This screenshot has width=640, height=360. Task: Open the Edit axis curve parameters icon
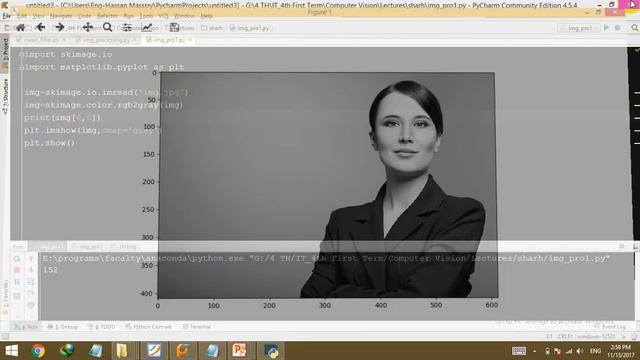(x=147, y=27)
